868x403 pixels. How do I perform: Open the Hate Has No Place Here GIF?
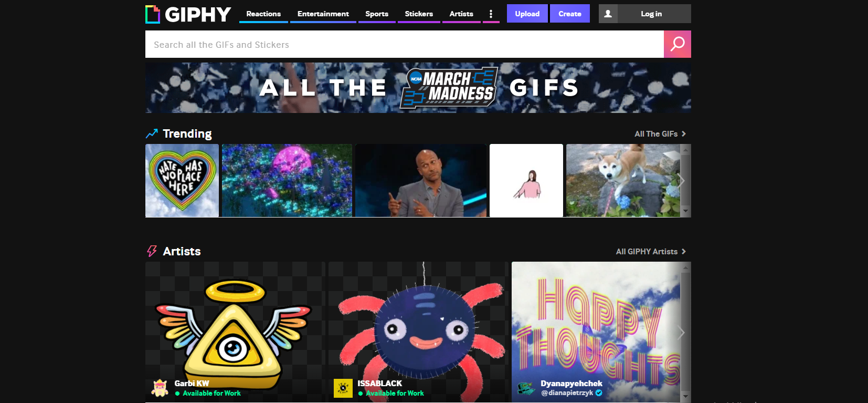pyautogui.click(x=182, y=181)
